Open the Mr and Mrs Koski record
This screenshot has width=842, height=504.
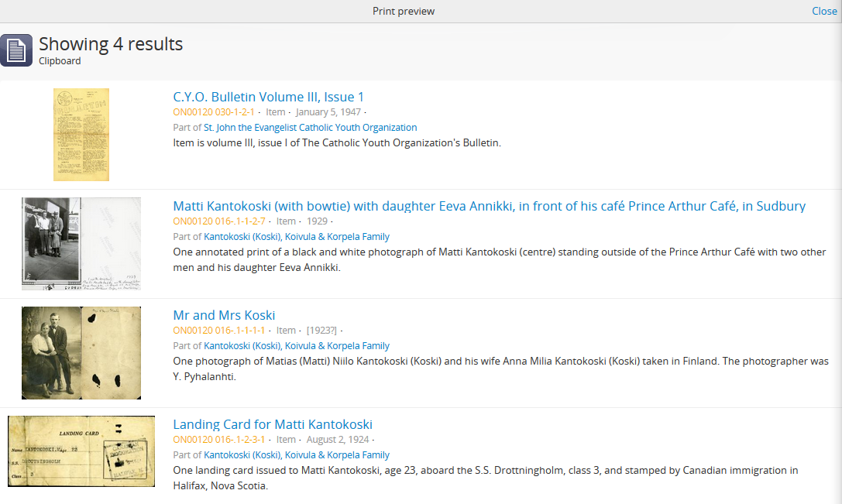224,315
